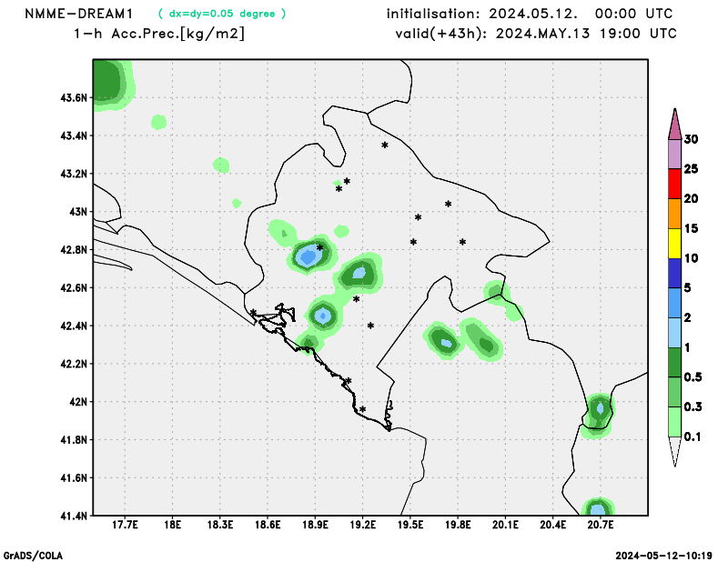Select the dx=dy=0.05 degree resolution label

[222, 14]
